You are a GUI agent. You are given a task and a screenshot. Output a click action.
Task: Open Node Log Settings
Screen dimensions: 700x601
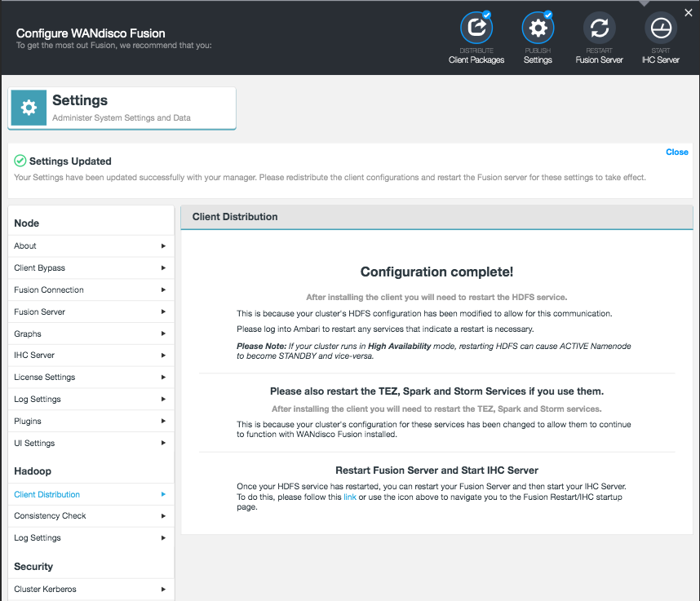point(91,399)
